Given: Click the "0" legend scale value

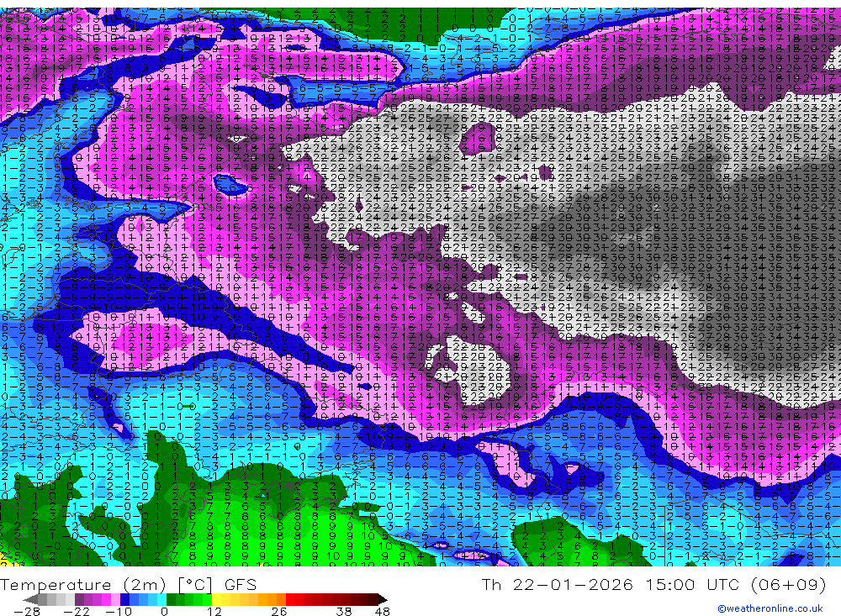Looking at the screenshot, I should point(165,611).
